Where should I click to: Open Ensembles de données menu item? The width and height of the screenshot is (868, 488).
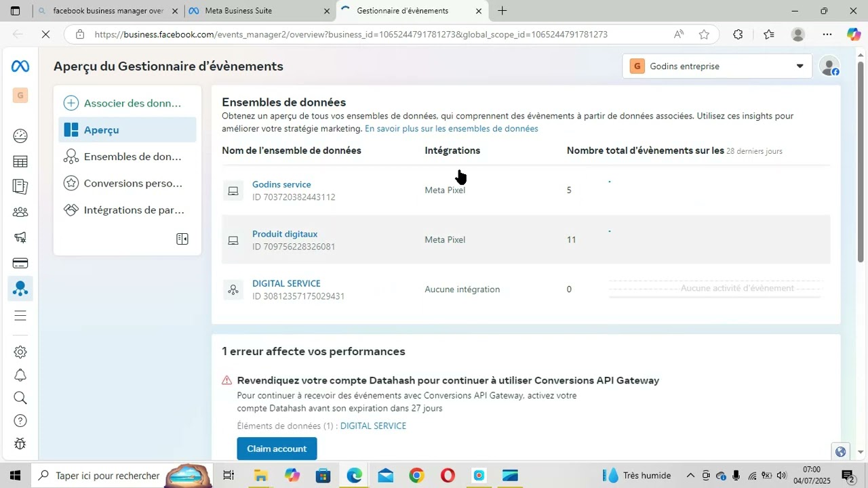(x=127, y=157)
